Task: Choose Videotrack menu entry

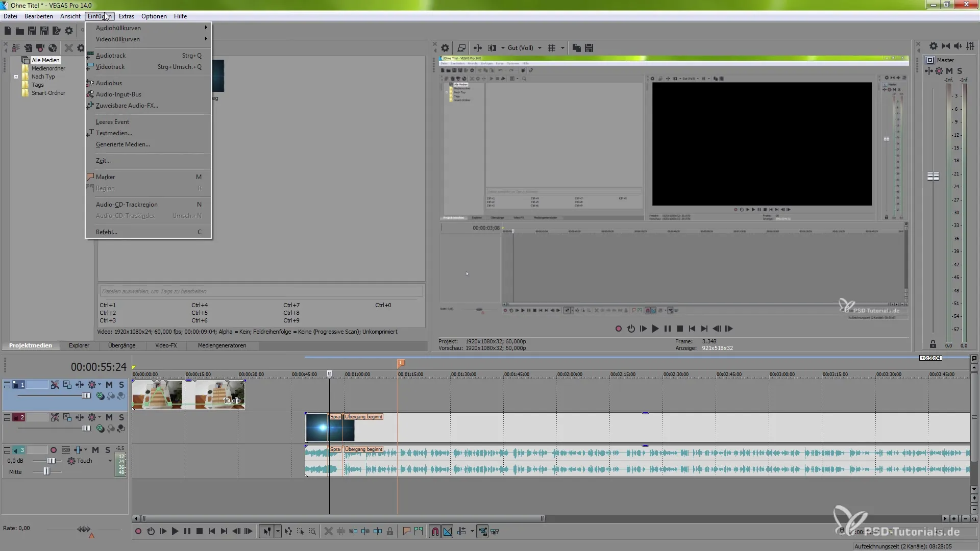Action: [x=149, y=67]
